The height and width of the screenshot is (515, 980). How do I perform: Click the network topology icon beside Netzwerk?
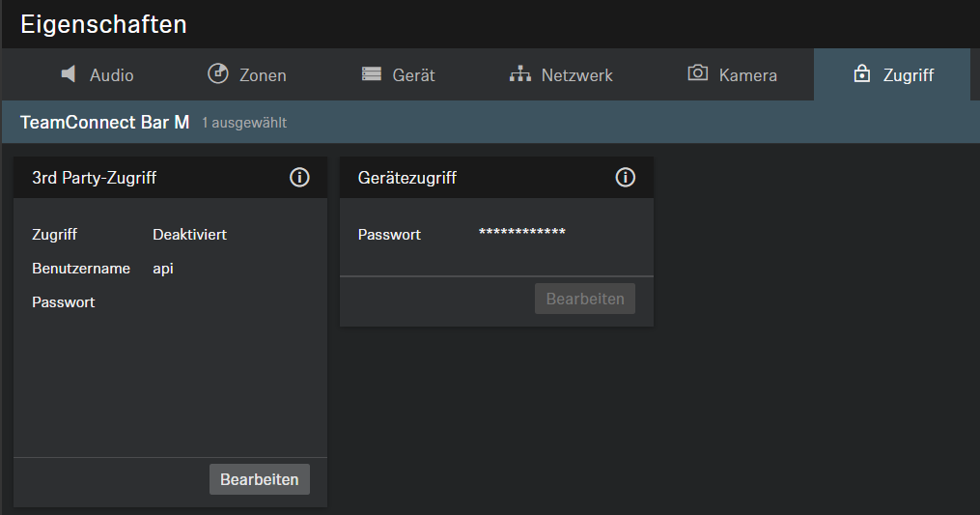click(x=520, y=74)
